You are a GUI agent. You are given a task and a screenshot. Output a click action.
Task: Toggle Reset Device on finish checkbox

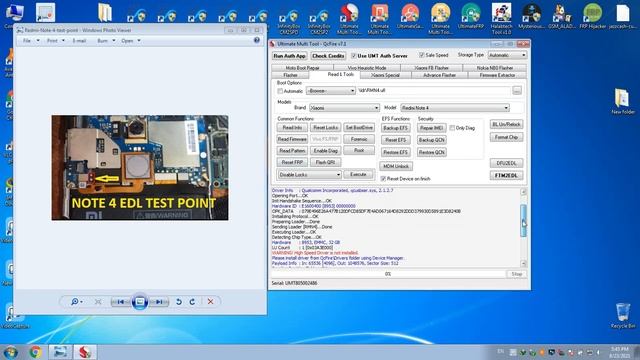[x=383, y=179]
